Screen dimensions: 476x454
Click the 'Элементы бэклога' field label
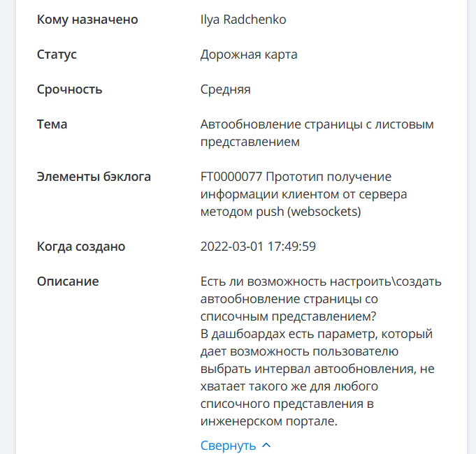(x=94, y=177)
